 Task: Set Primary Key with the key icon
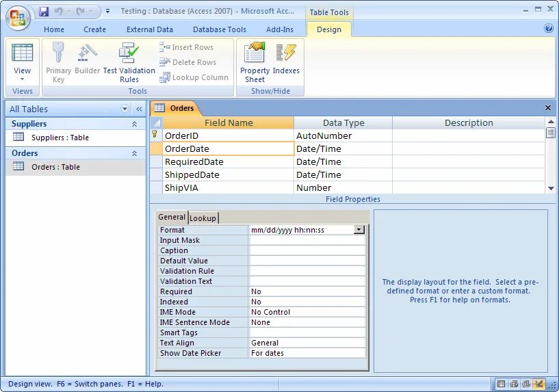click(x=58, y=62)
